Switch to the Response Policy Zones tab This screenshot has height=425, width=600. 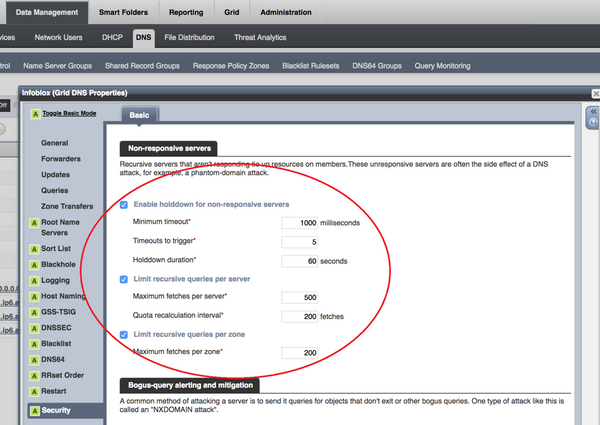coord(233,65)
